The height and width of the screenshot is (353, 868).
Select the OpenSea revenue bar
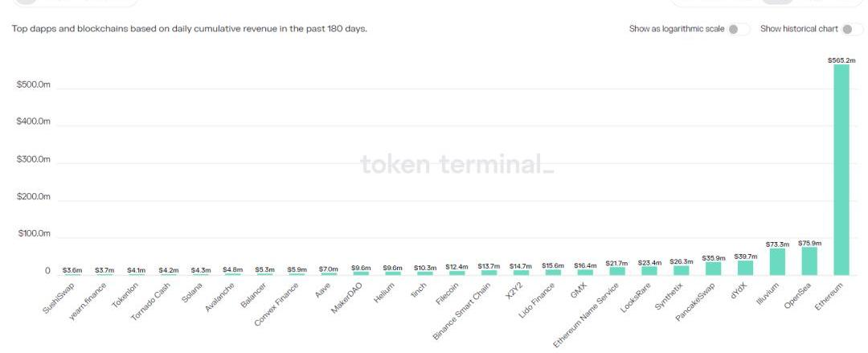[809, 261]
